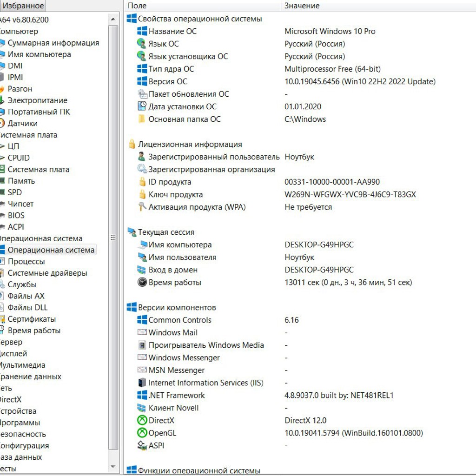
Task: Select highlighted Операционная система item
Action: (x=51, y=250)
